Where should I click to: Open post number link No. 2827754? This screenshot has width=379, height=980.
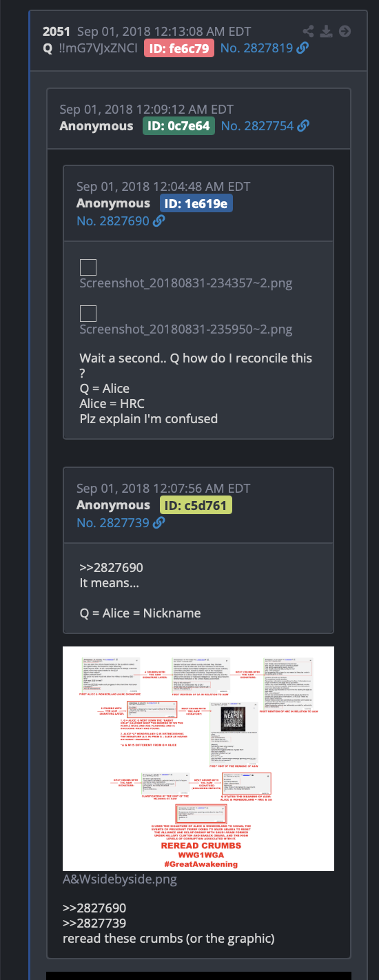pyautogui.click(x=258, y=126)
